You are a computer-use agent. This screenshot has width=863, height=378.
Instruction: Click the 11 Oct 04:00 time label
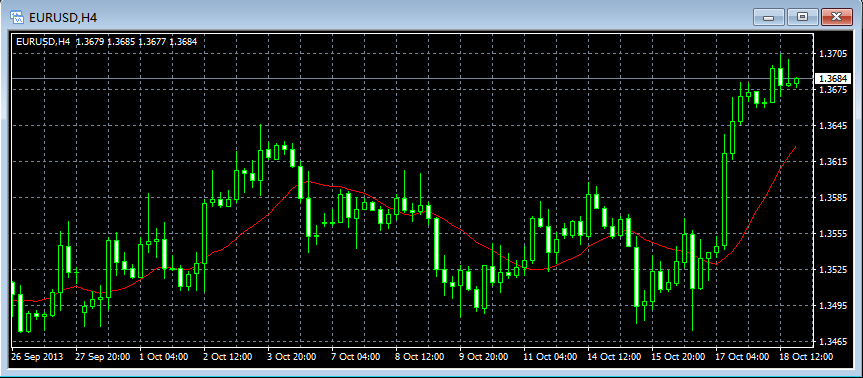(551, 357)
